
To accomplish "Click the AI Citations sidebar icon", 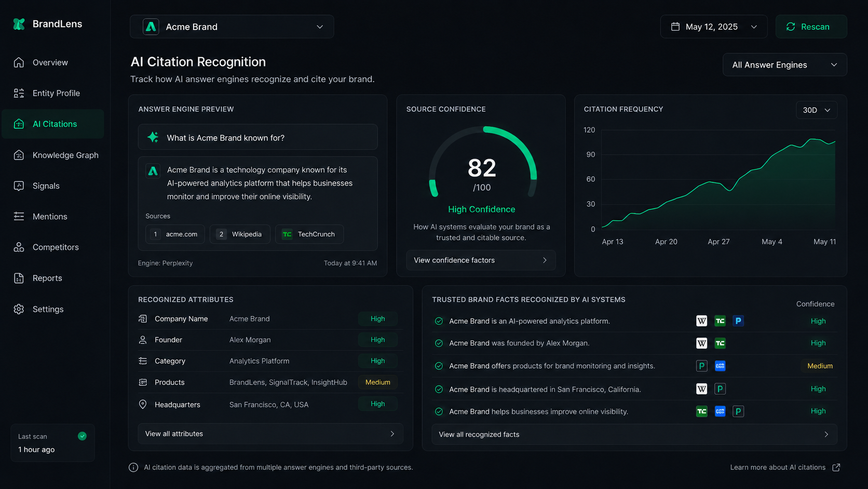I will 19,124.
